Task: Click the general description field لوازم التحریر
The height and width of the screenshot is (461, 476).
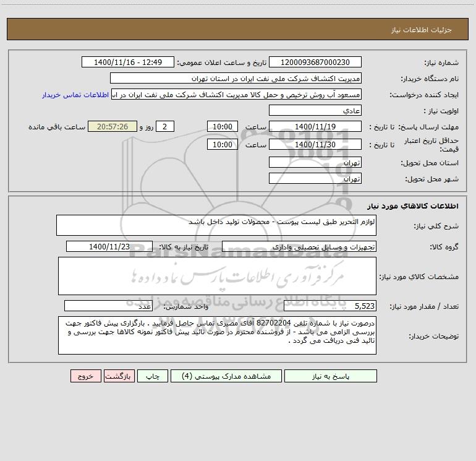Action: (x=216, y=225)
